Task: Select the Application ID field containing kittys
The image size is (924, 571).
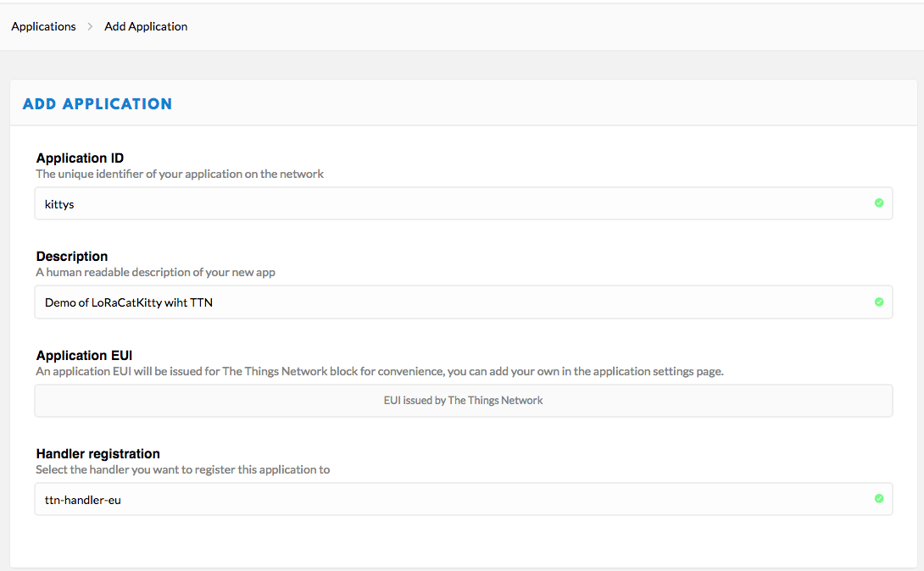Action: point(463,203)
